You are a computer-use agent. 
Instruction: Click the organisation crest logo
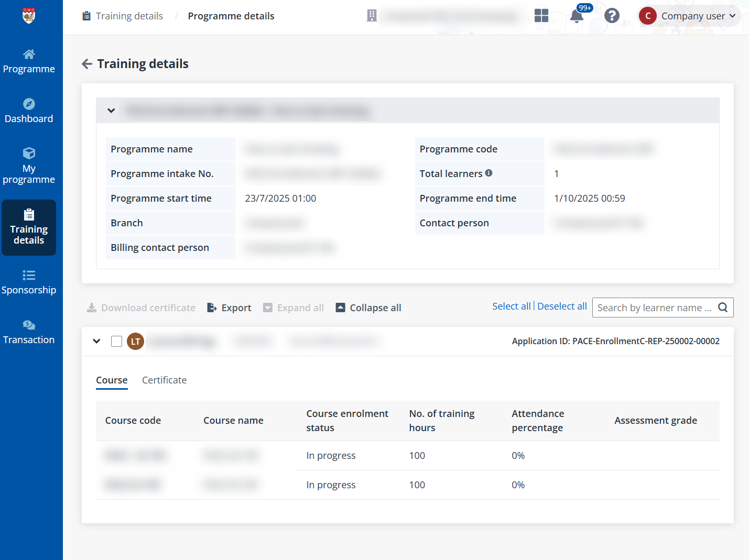[29, 16]
